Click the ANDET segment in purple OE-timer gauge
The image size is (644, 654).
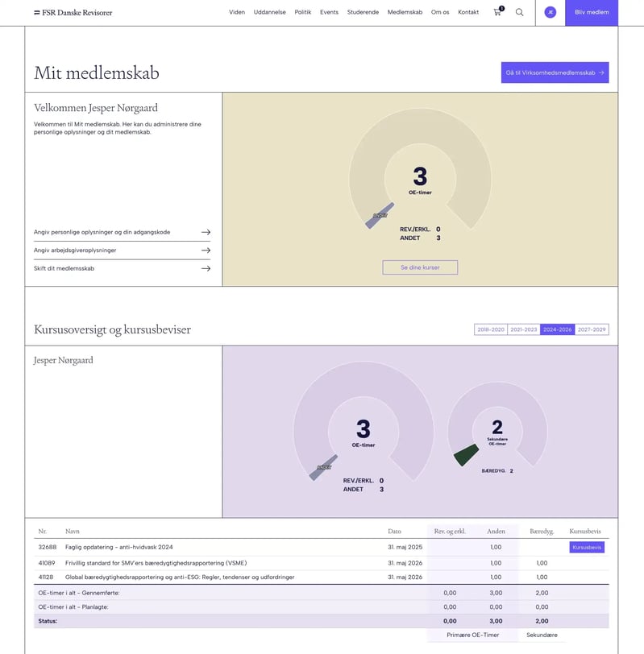323,467
